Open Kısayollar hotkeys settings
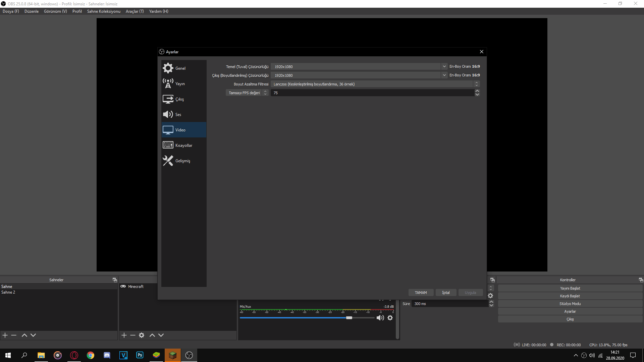 coord(183,145)
